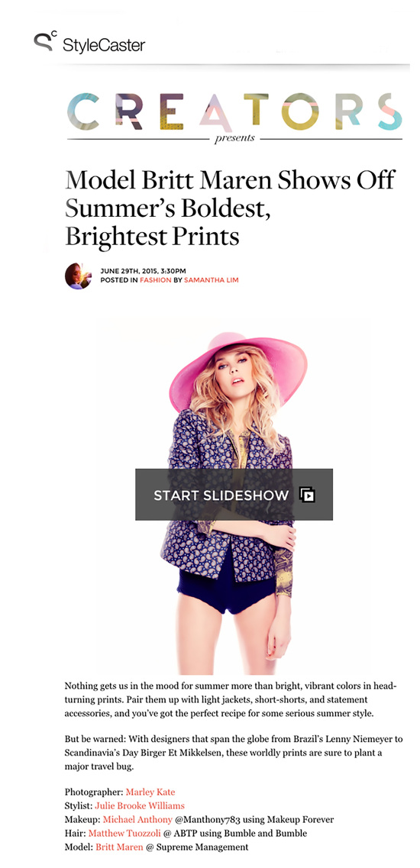Click the slideshow play icon
The height and width of the screenshot is (868, 420).
click(307, 495)
